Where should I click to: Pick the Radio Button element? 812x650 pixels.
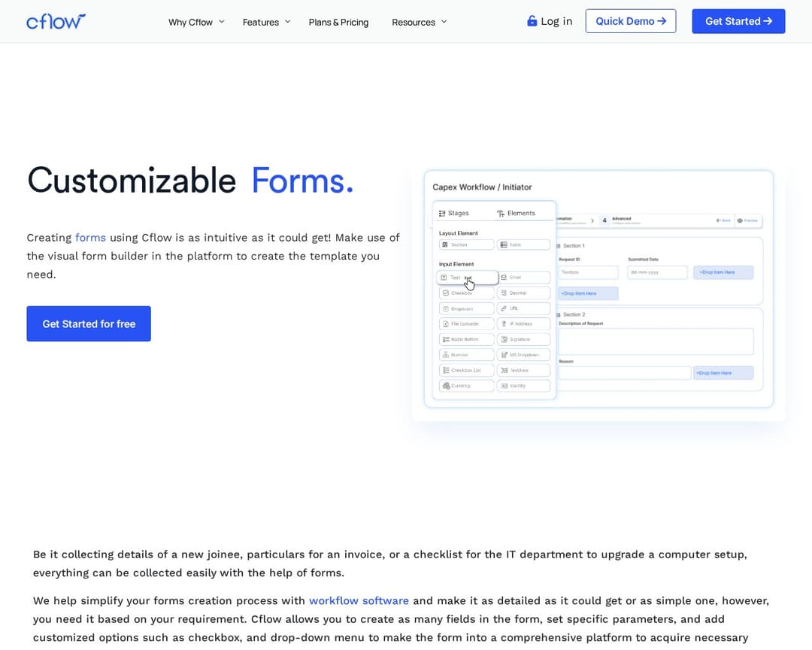click(x=467, y=339)
